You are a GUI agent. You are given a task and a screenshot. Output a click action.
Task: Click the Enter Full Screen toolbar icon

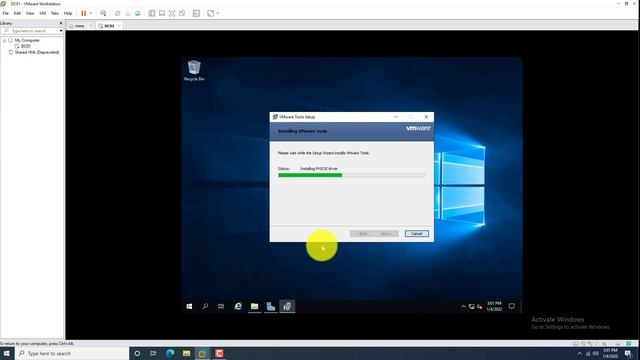[x=172, y=13]
